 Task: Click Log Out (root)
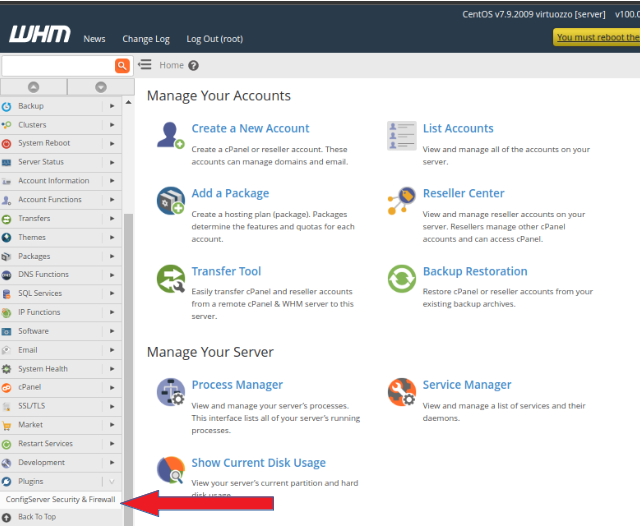coord(214,39)
